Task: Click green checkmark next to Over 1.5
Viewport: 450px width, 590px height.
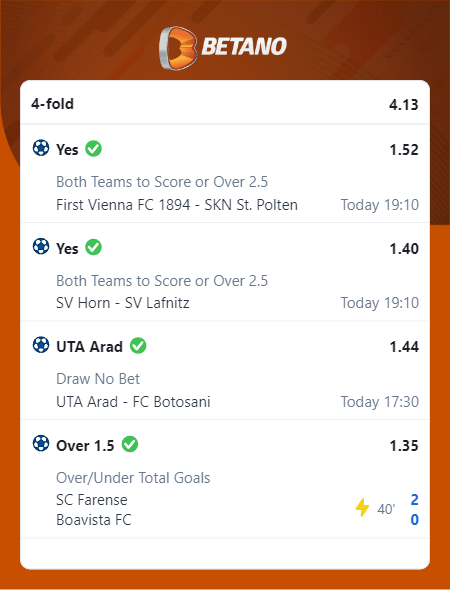Action: pos(130,444)
